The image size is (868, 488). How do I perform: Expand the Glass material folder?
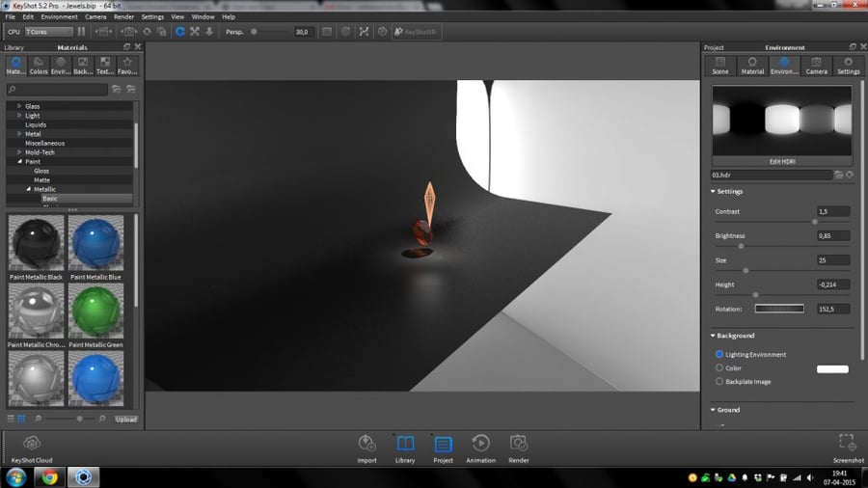[19, 106]
